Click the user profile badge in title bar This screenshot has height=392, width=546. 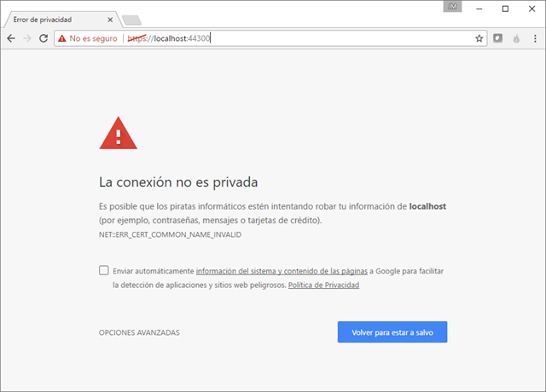(x=452, y=7)
